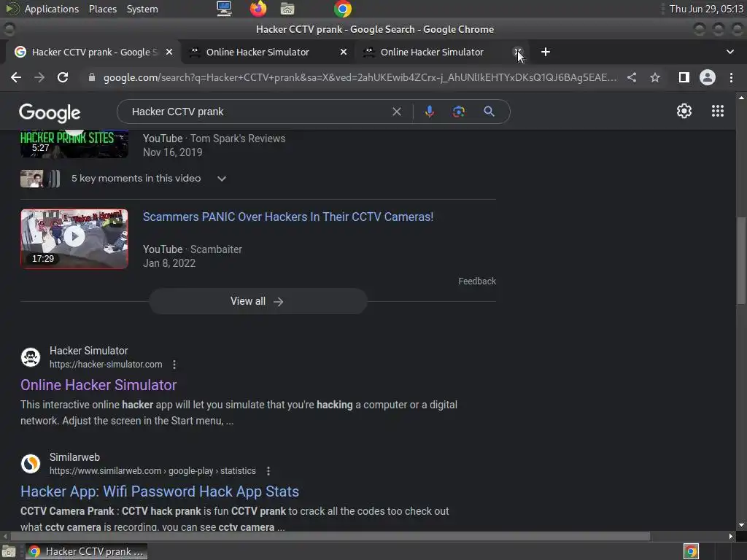Click Hacker Simulator skull favicon
This screenshot has height=560, width=747.
(31, 357)
